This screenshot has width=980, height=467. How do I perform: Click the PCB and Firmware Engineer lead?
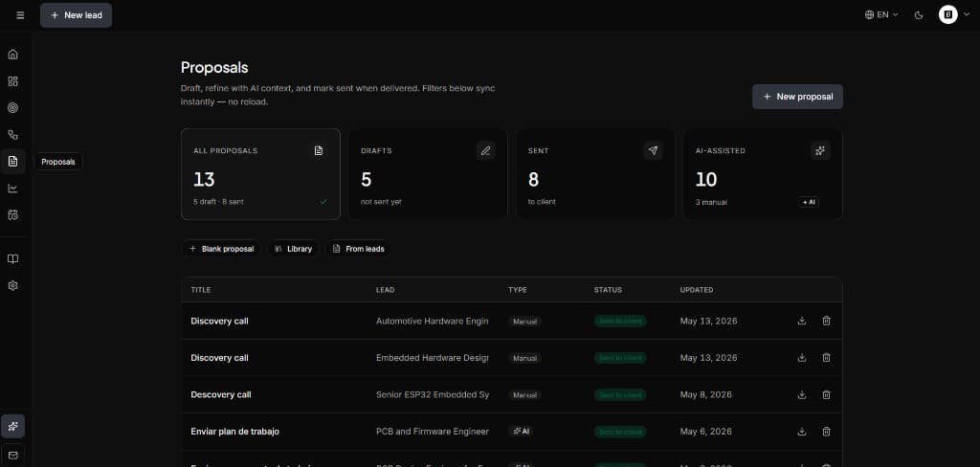[432, 432]
